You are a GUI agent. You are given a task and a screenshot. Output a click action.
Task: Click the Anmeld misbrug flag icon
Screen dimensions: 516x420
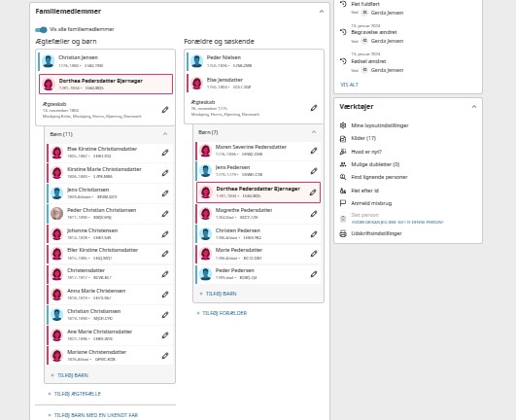343,203
